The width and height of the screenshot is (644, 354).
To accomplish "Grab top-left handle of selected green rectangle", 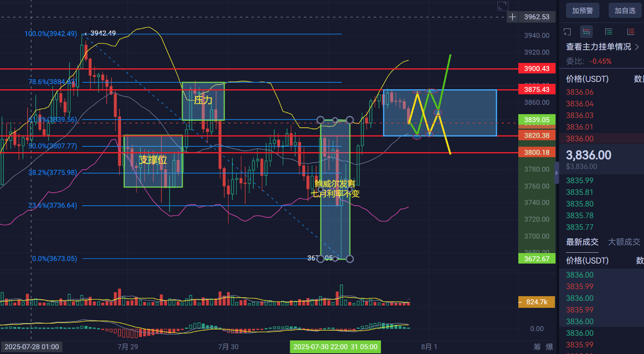I will [320, 120].
